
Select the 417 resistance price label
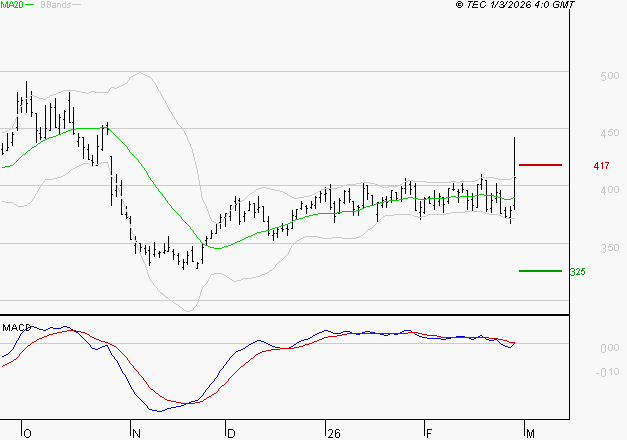click(x=601, y=165)
